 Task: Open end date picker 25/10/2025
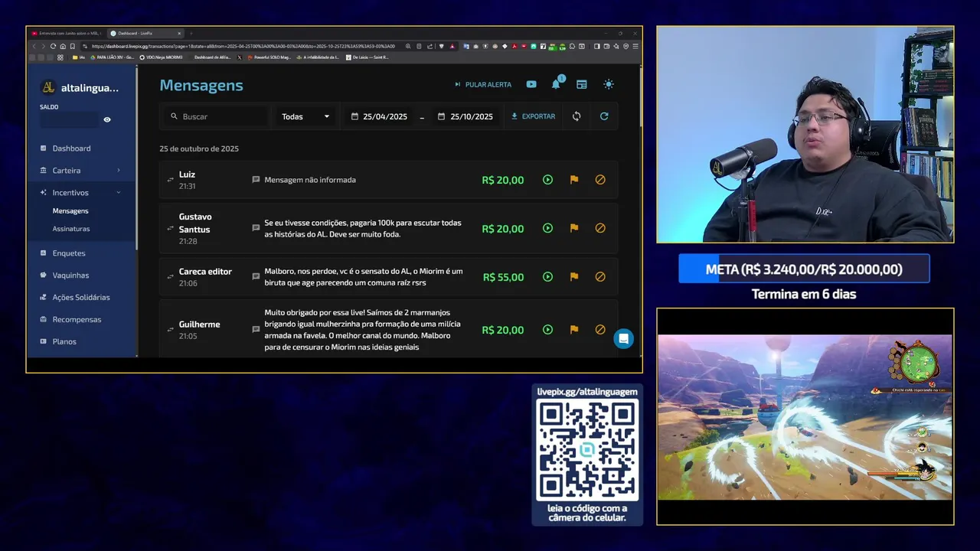pyautogui.click(x=466, y=116)
